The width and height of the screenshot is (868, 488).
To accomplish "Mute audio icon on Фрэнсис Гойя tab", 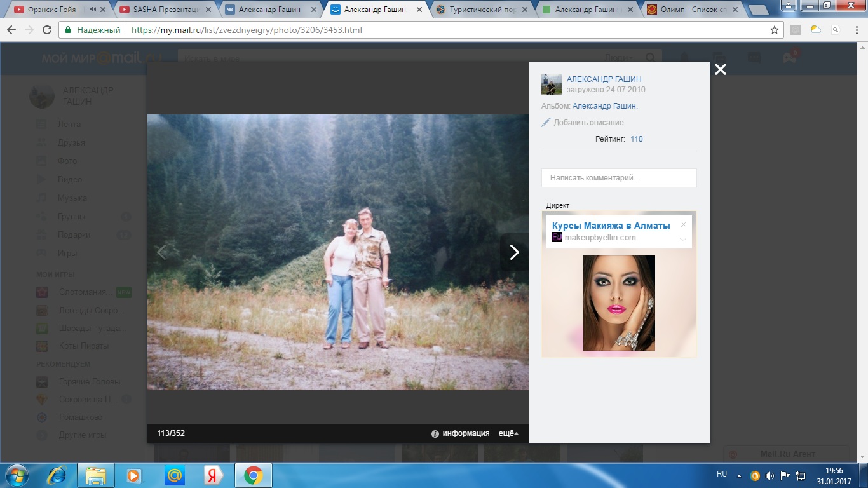I will [x=93, y=10].
